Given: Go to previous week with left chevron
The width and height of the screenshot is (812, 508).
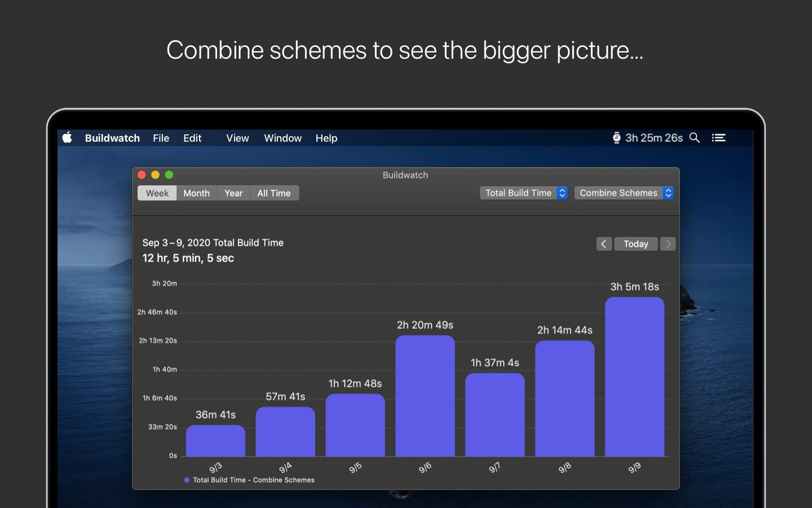Looking at the screenshot, I should coord(604,244).
